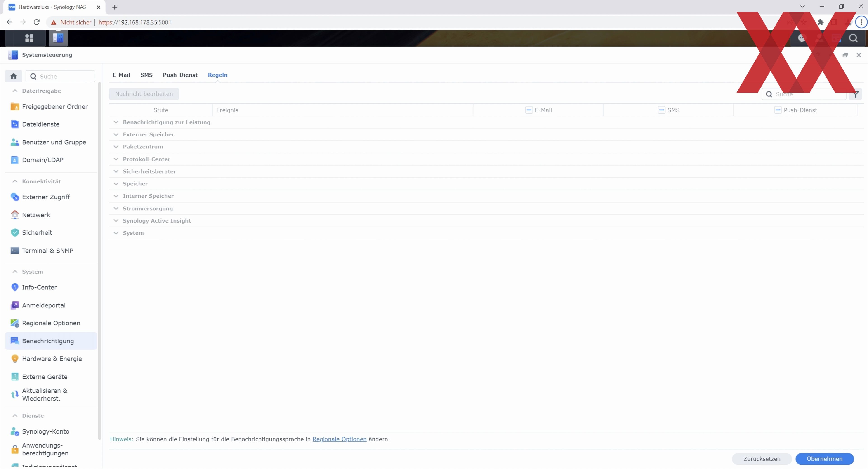Open the browser extensions puzzle icon
Viewport: 868px width, 469px height.
click(821, 22)
